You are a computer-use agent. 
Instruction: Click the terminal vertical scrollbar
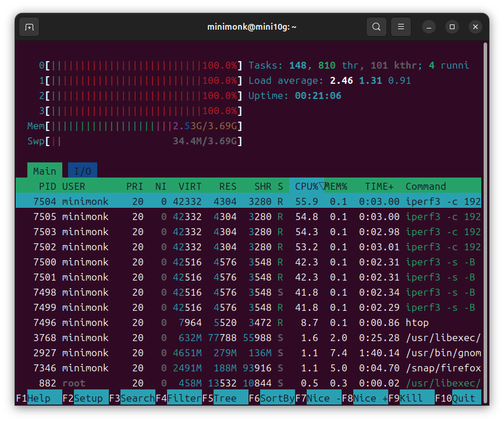click(486, 222)
